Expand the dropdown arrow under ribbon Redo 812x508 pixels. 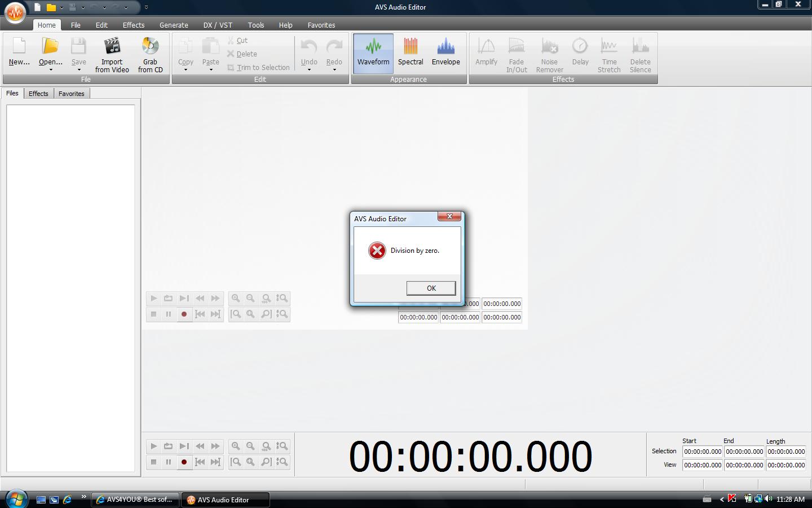pyautogui.click(x=334, y=69)
